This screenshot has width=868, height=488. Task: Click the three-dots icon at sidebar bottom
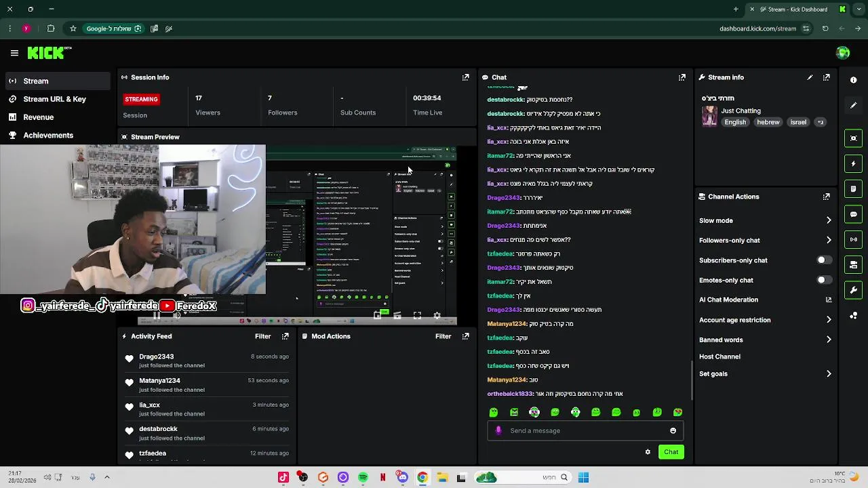pos(854,316)
